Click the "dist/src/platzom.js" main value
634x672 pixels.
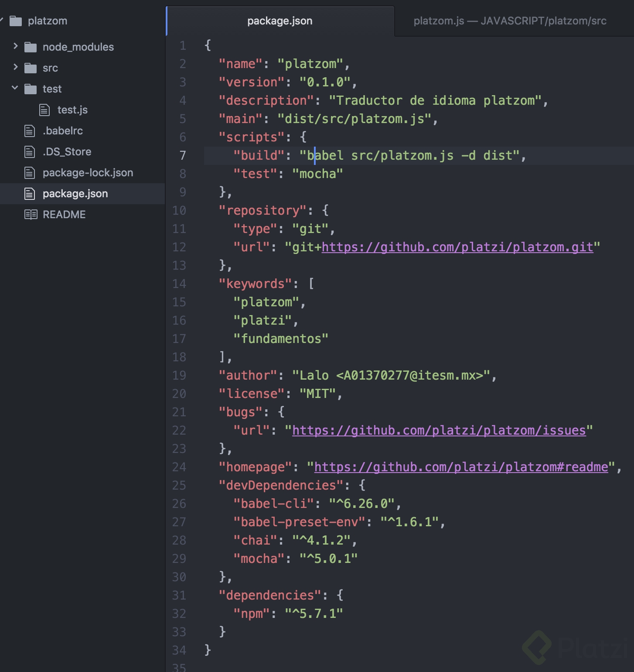354,119
